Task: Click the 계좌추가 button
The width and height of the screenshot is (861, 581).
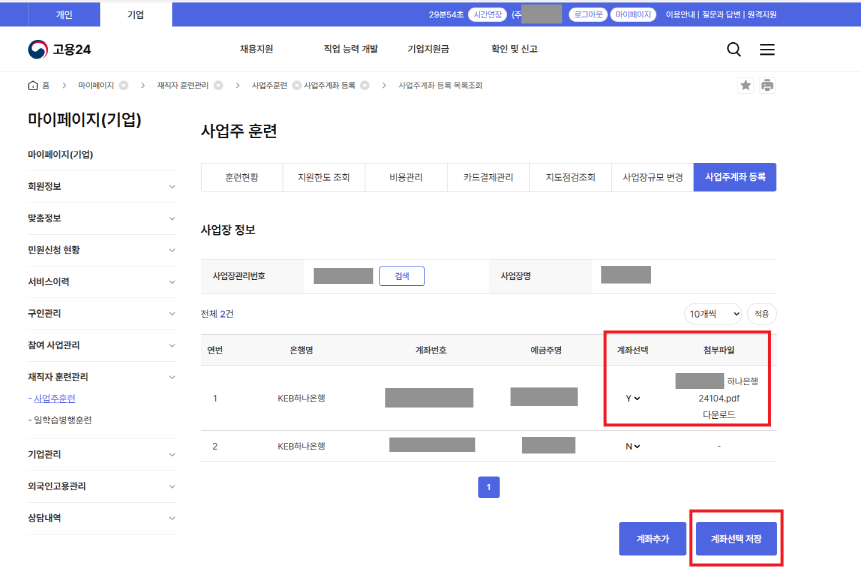Action: [652, 539]
